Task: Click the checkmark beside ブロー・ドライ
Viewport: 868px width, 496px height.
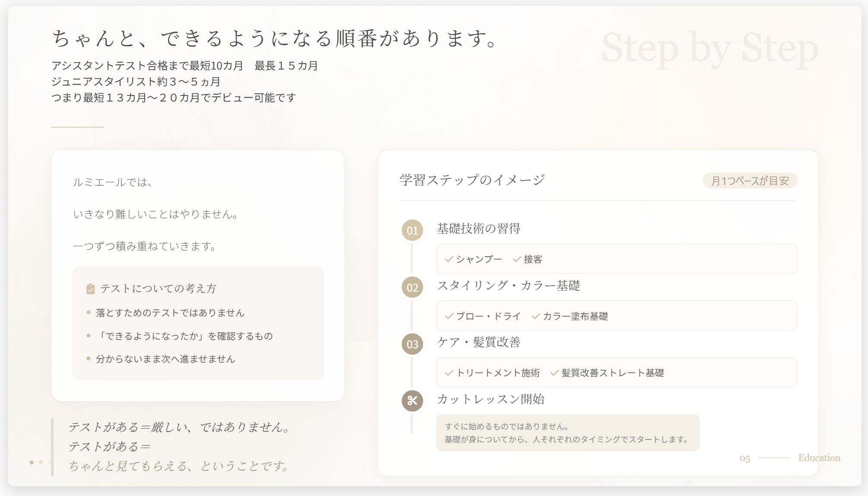Action: 449,316
